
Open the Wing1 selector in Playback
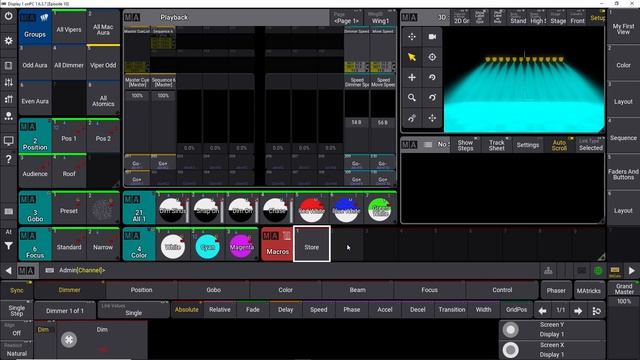click(x=380, y=18)
